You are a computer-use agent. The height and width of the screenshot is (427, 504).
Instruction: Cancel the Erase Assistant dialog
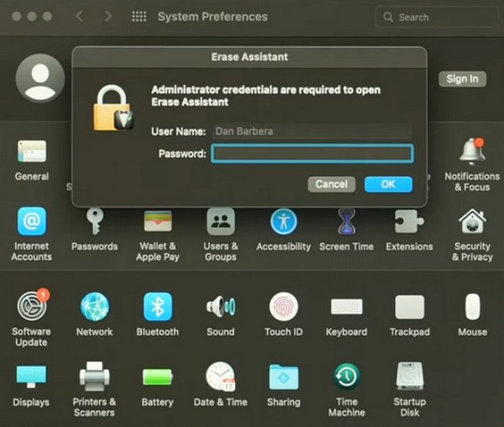tap(332, 184)
